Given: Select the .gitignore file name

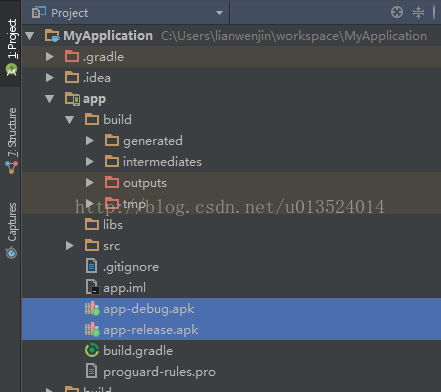Looking at the screenshot, I should [x=131, y=267].
